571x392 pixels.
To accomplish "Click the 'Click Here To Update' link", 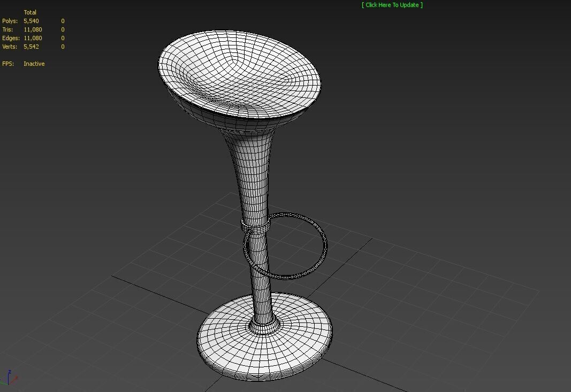I will 392,5.
